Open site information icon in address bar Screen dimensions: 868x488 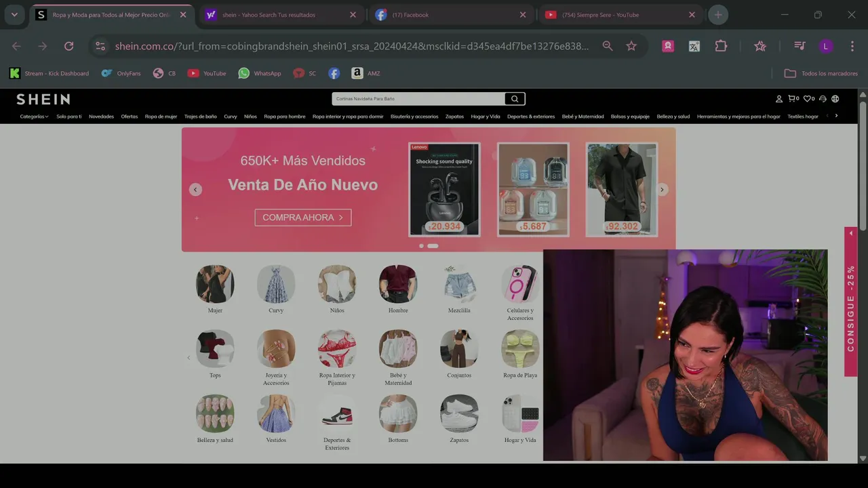(100, 46)
